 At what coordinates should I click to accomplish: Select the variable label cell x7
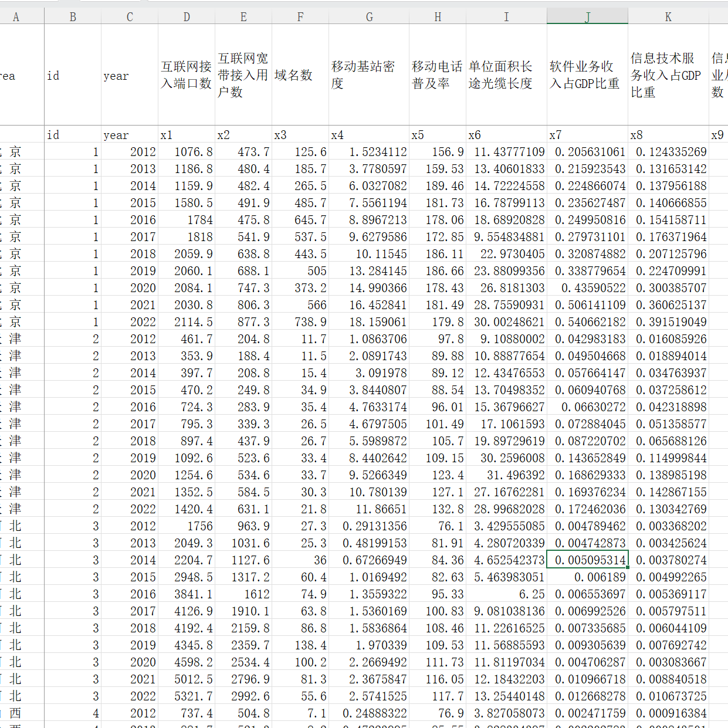coord(587,134)
